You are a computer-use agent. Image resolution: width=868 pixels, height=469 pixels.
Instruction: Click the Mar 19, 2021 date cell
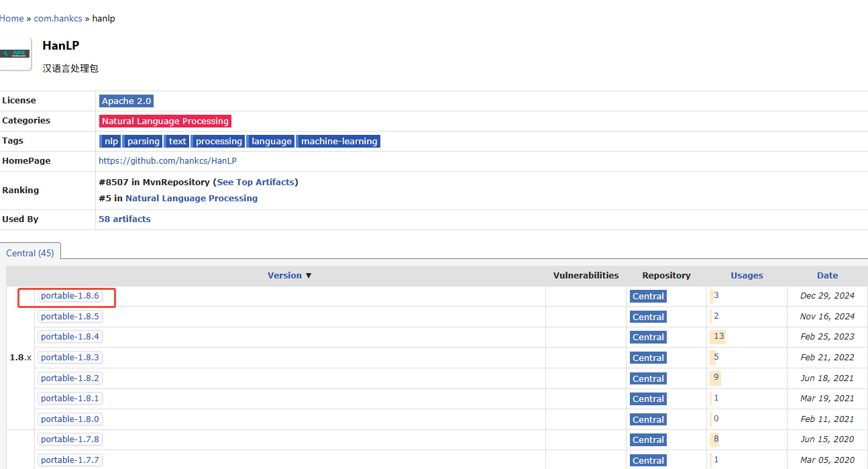click(x=827, y=399)
